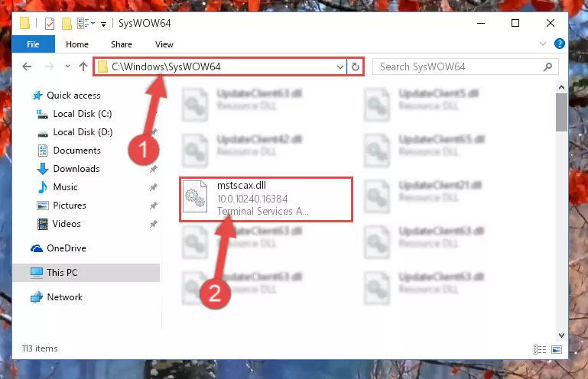588x379 pixels.
Task: Click the Pictures folder icon
Action: pos(43,206)
